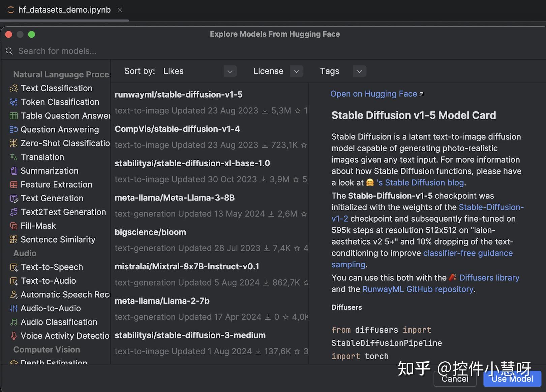Image resolution: width=546 pixels, height=392 pixels.
Task: Select the Audio Classification icon
Action: click(x=13, y=322)
